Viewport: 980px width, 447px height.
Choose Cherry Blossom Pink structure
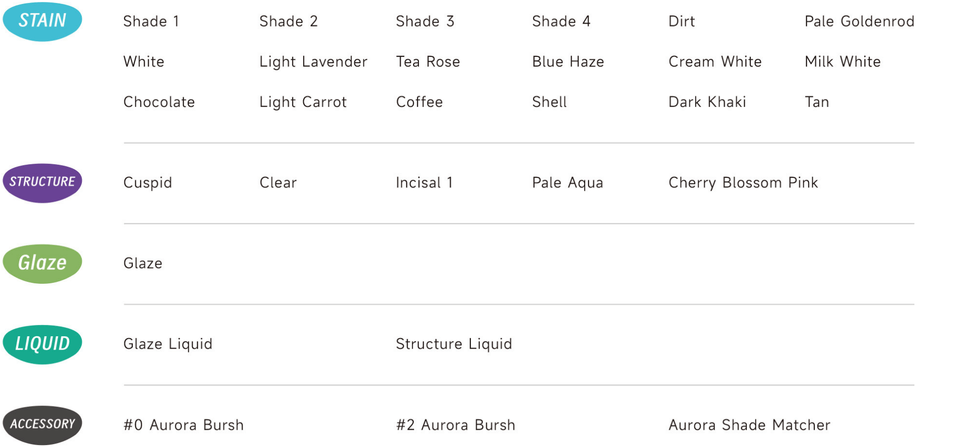pos(743,183)
